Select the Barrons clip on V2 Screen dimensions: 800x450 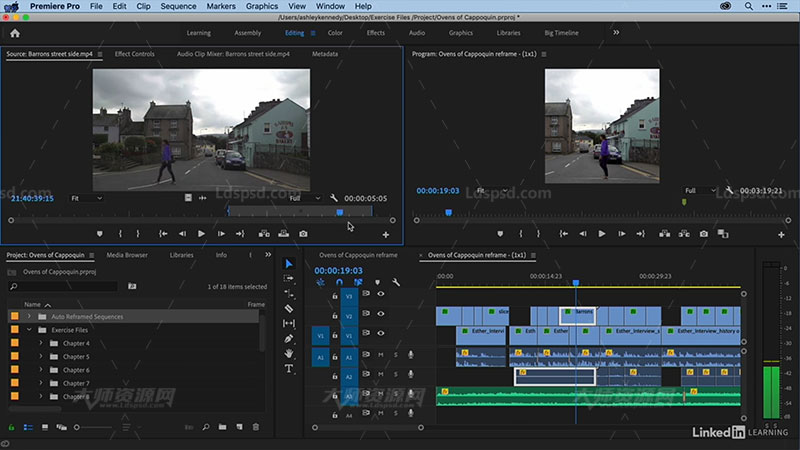click(x=578, y=316)
